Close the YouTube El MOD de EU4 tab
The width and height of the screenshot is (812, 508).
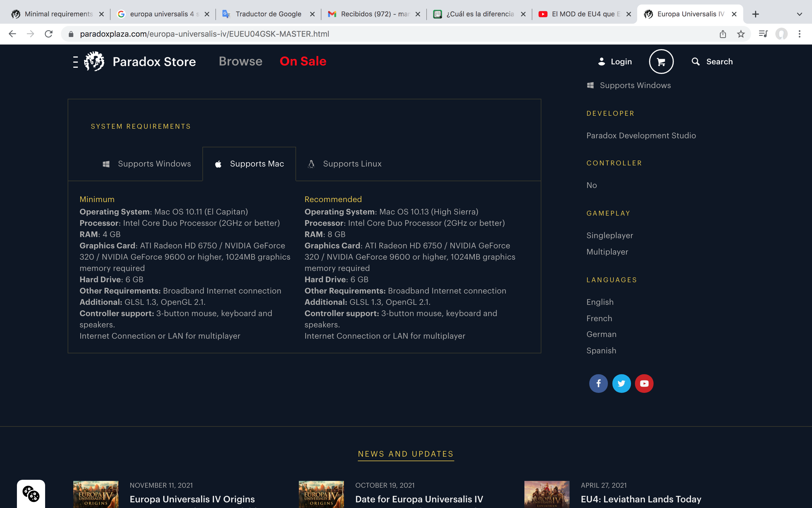(629, 14)
